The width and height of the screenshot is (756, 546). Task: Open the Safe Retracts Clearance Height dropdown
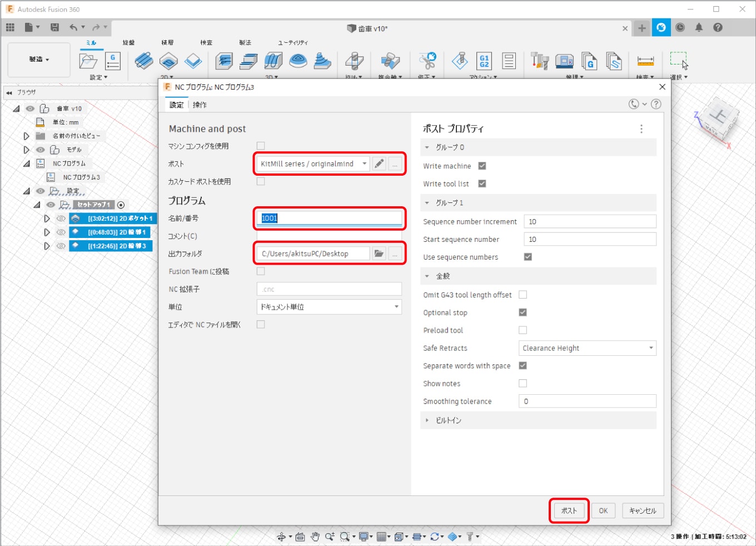pyautogui.click(x=587, y=348)
